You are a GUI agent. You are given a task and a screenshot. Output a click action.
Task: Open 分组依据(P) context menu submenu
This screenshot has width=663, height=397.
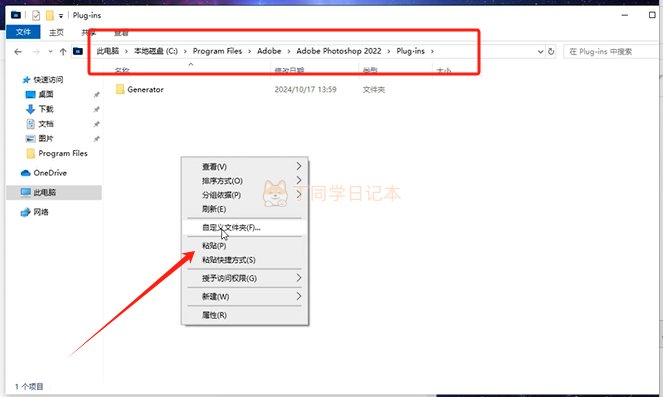click(x=245, y=195)
